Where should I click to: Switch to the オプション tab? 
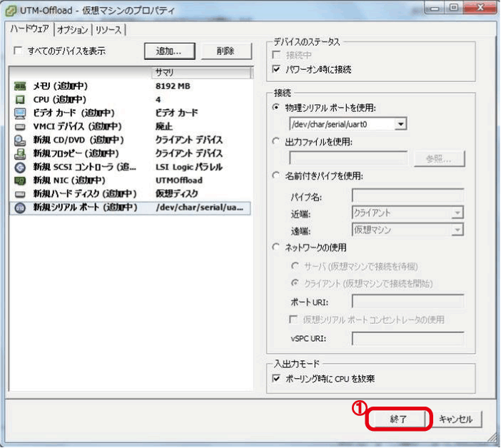(73, 30)
